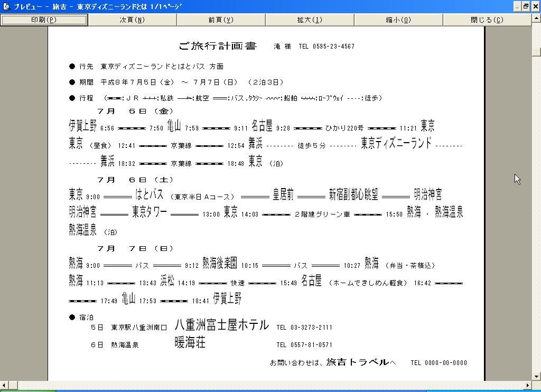Click the restore down window button
This screenshot has height=392, width=541.
point(526,6)
